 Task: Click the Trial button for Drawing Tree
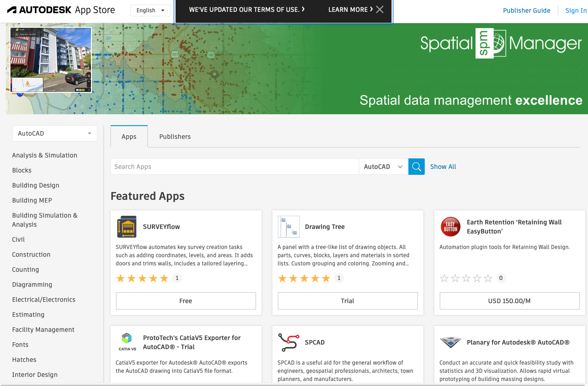348,301
